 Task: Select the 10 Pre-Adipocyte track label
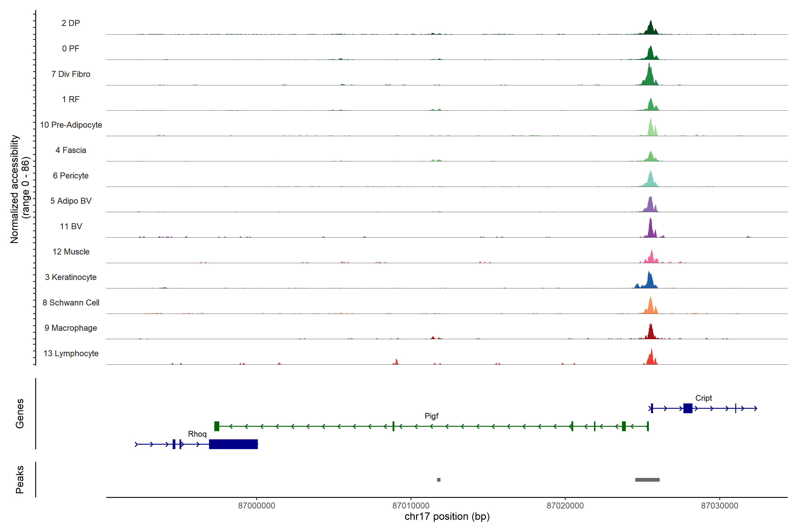click(x=71, y=125)
